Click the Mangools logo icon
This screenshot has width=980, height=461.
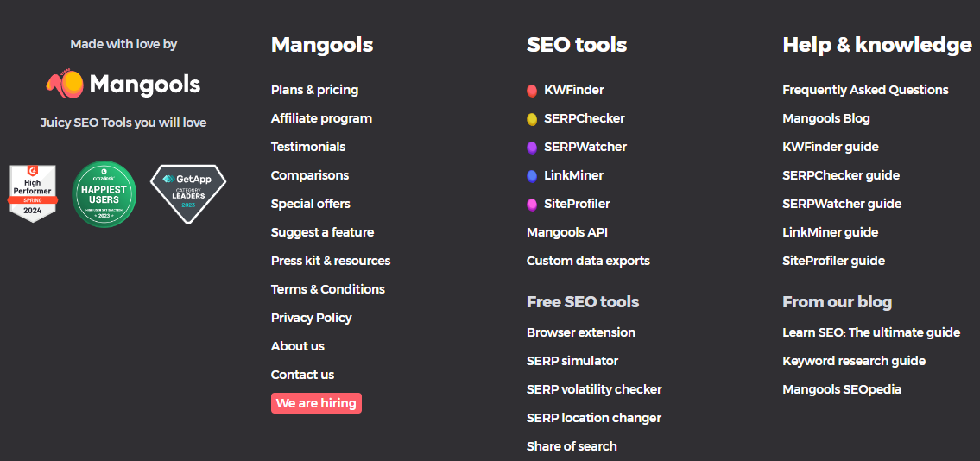pos(65,85)
